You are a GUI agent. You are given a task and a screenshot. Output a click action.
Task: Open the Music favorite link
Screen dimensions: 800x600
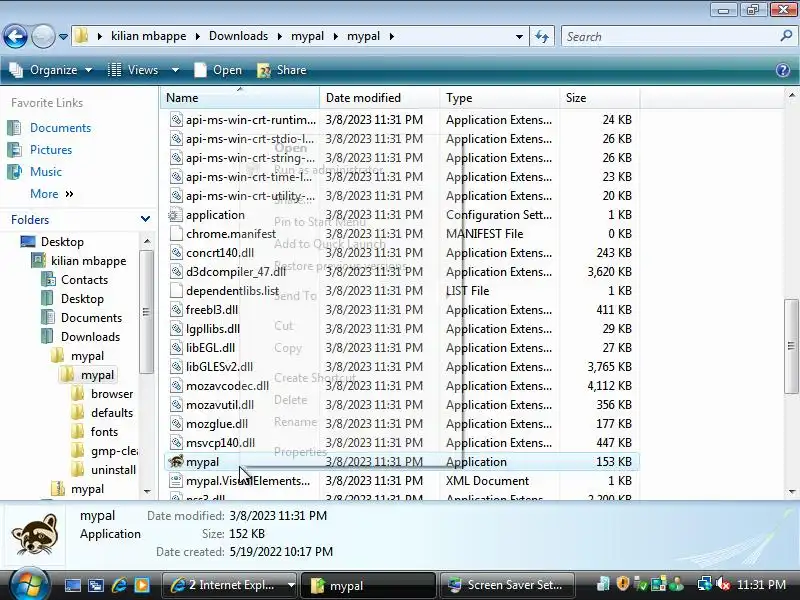click(45, 171)
